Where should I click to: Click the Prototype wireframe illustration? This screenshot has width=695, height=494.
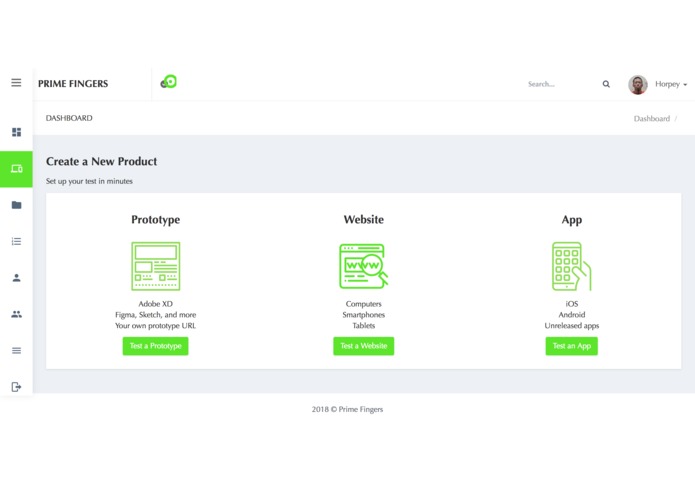(x=156, y=266)
